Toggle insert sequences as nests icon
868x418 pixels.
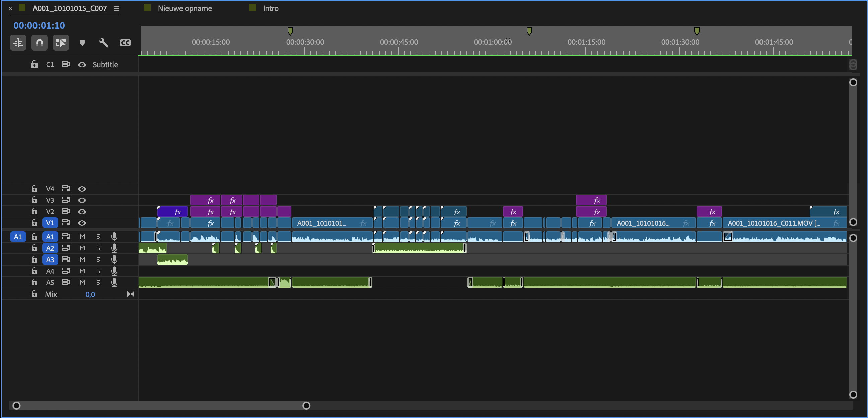click(x=18, y=43)
